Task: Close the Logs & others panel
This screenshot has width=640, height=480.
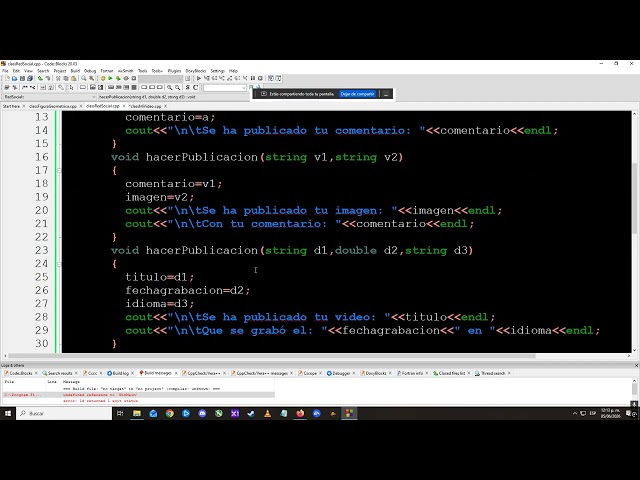Action: (636, 366)
